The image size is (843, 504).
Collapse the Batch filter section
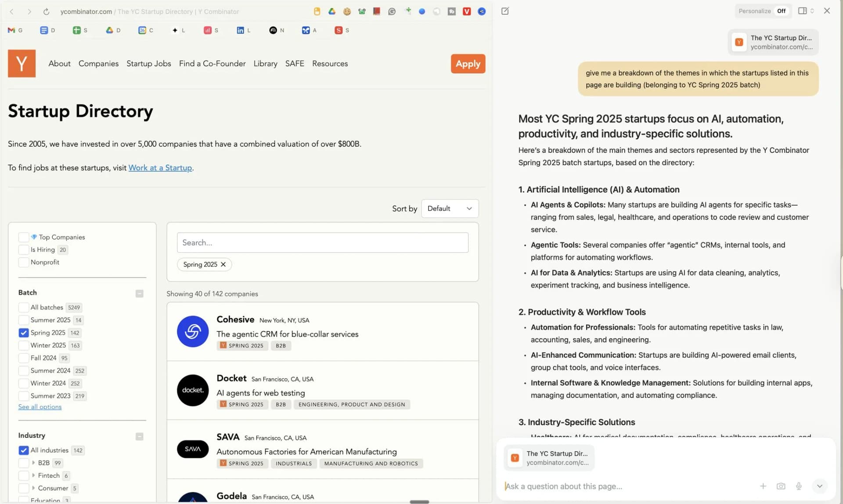click(140, 293)
